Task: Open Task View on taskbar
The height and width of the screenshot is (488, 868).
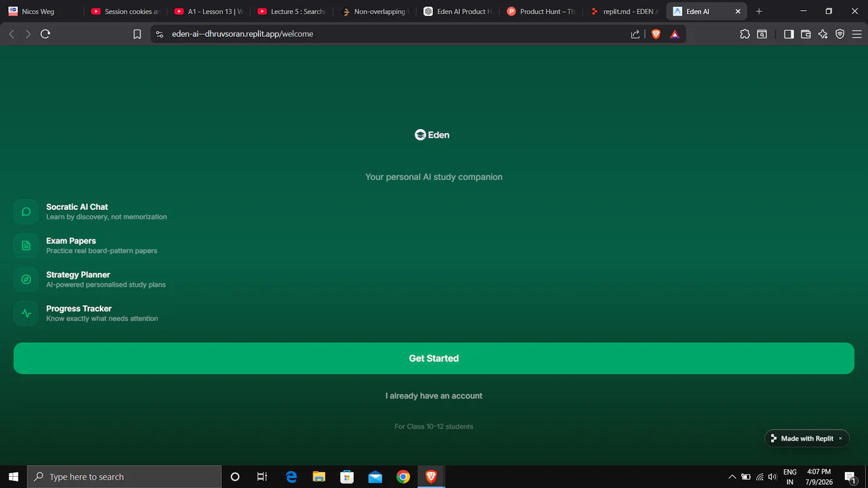Action: [262, 477]
